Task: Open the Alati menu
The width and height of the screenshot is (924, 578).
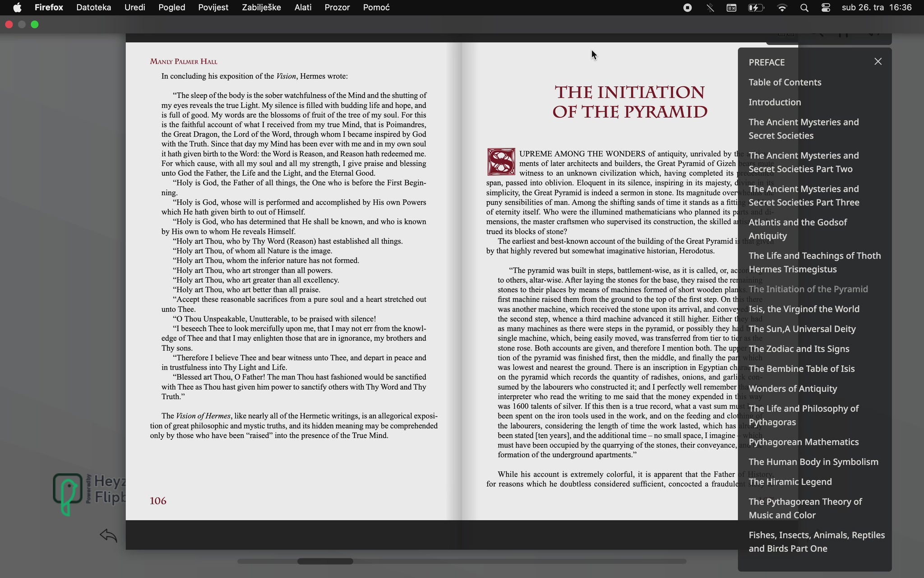Action: coord(303,8)
